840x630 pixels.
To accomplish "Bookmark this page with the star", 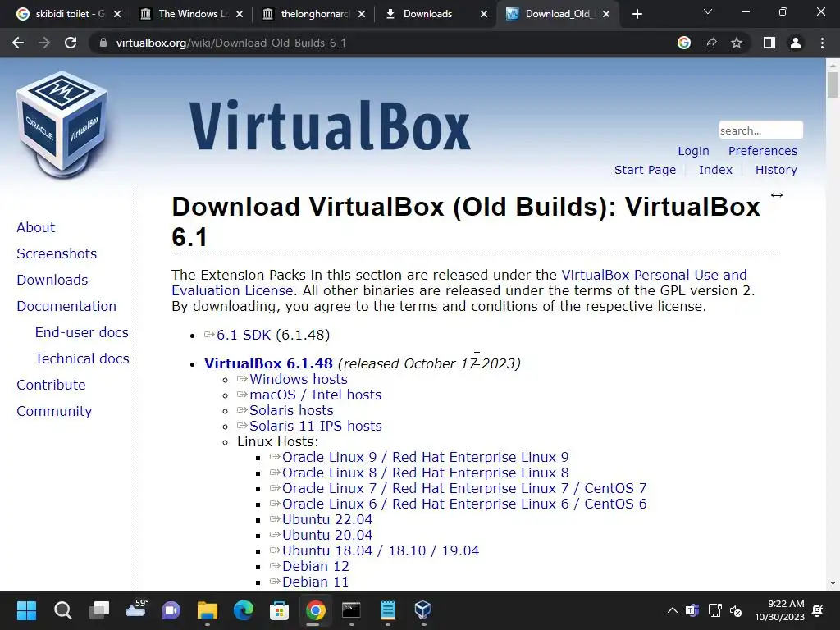I will point(737,43).
